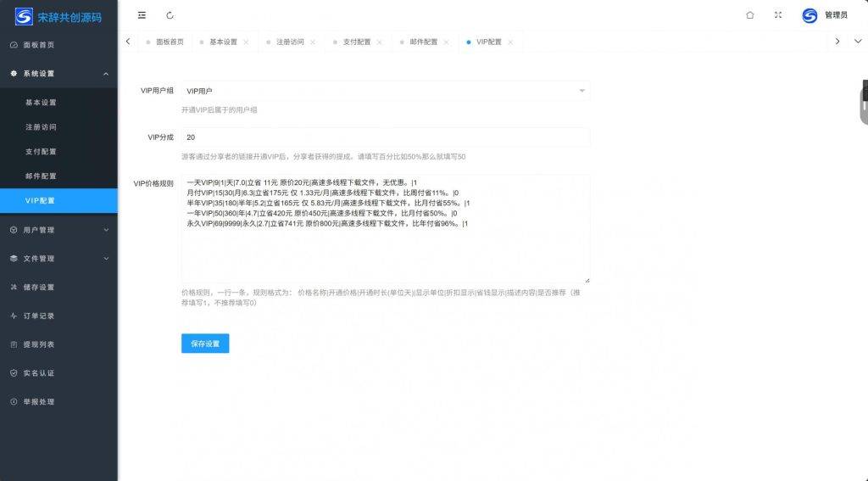The height and width of the screenshot is (481, 868).
Task: Select the VIP配置 tab
Action: (489, 42)
